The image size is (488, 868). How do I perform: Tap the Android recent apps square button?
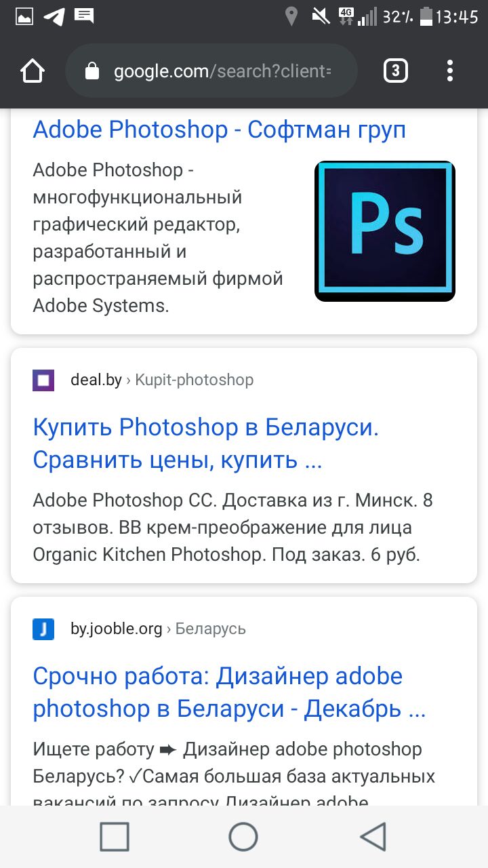[x=115, y=837]
